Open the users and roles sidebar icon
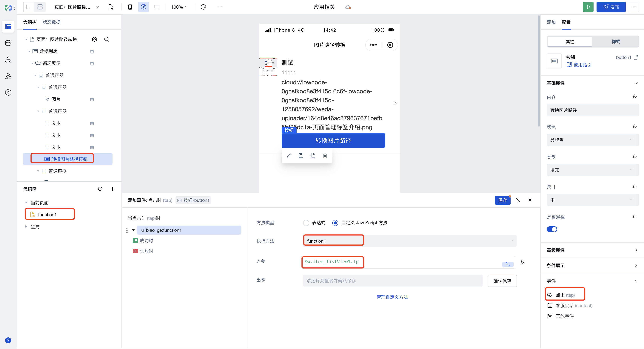 pos(8,76)
